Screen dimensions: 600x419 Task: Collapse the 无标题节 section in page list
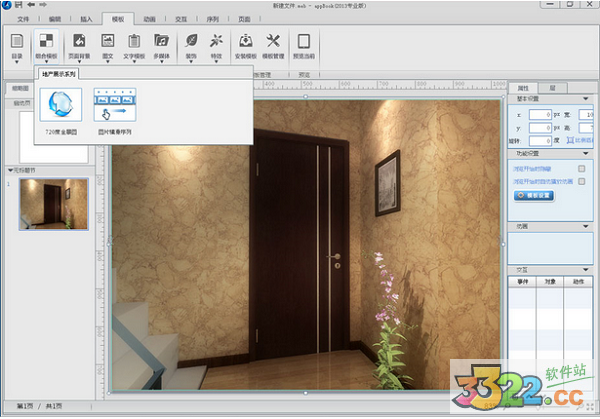[x=9, y=170]
